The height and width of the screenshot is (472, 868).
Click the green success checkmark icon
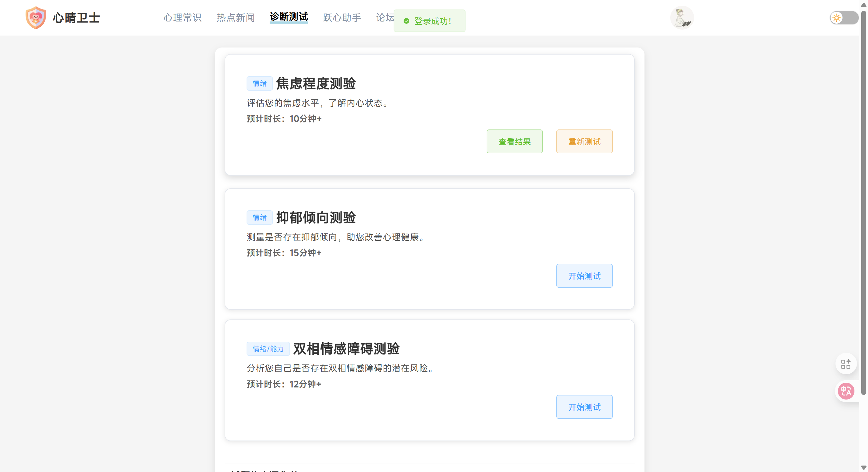406,21
